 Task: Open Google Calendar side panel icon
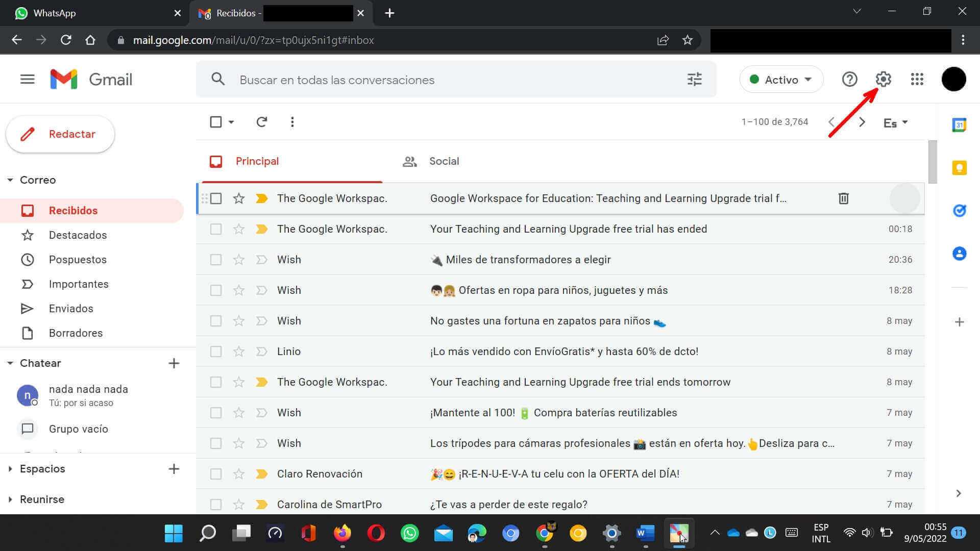[x=959, y=125]
